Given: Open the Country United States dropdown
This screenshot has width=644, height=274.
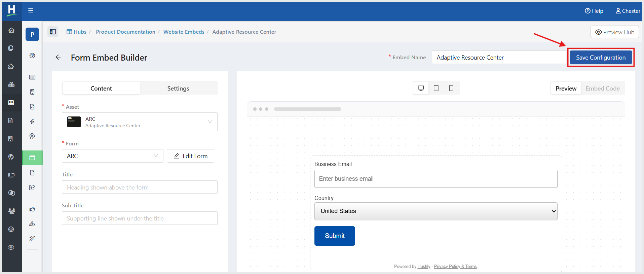Looking at the screenshot, I should 436,211.
